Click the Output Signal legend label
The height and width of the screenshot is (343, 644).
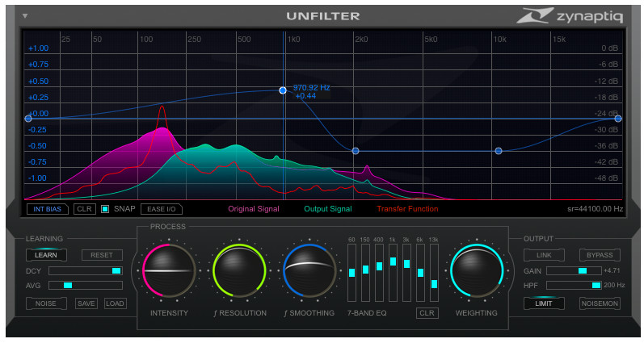point(328,209)
